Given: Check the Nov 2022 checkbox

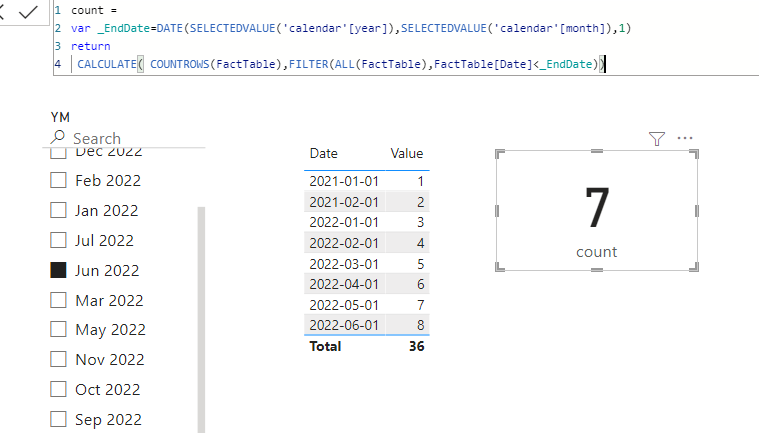Looking at the screenshot, I should (58, 359).
